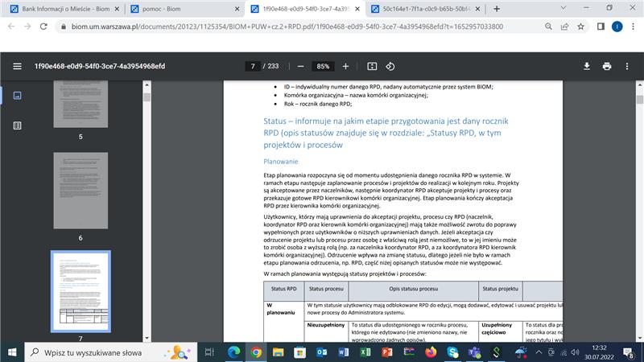
Task: Open PDF viewer more actions menu
Action: coord(627,66)
